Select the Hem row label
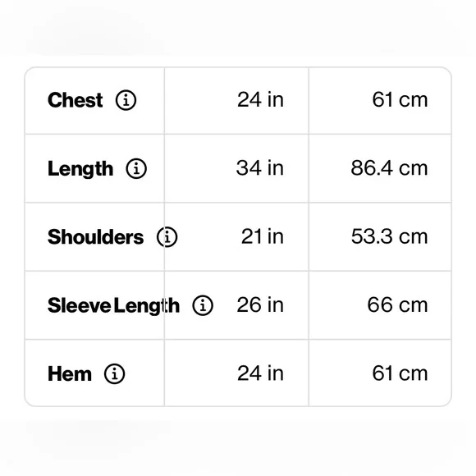Viewport: 476px width, 476px height. (x=70, y=373)
